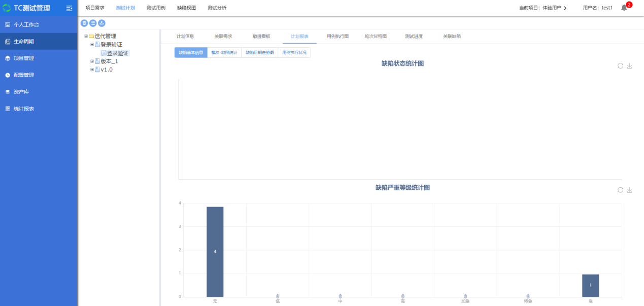Screen dimensions: 644x306
Task: Click the 无 bar showing value 4
Action: pyautogui.click(x=215, y=252)
